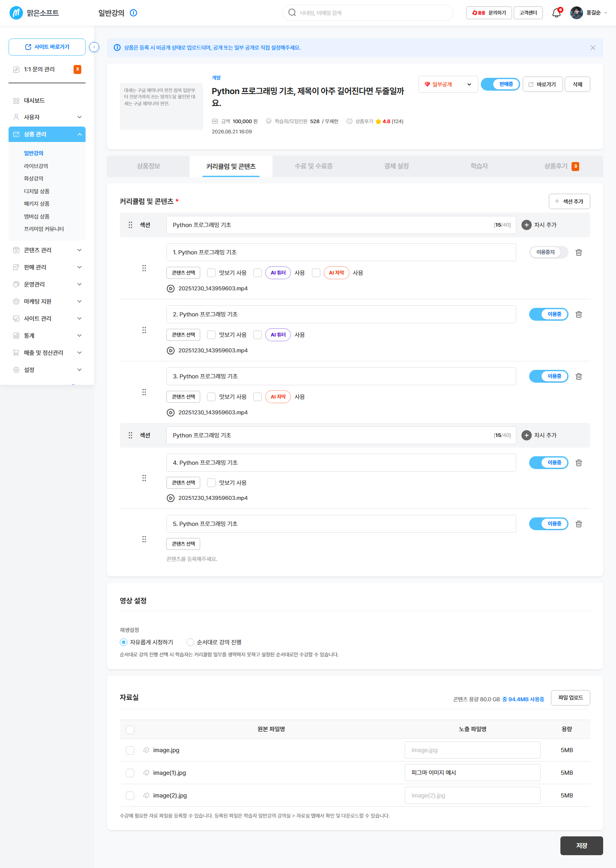This screenshot has width=616, height=868.
Task: Click the first section name input field
Action: pyautogui.click(x=341, y=225)
